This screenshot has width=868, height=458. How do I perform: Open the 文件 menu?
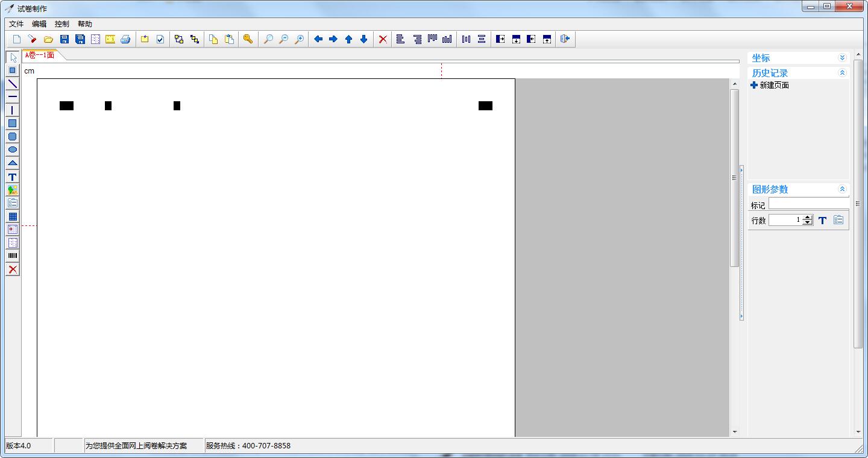coord(16,24)
